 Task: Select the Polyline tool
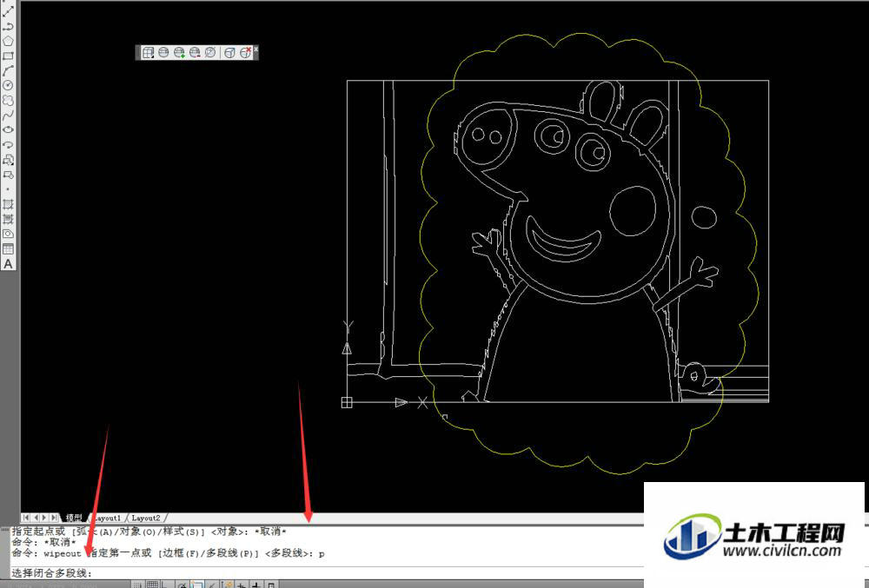[x=8, y=26]
